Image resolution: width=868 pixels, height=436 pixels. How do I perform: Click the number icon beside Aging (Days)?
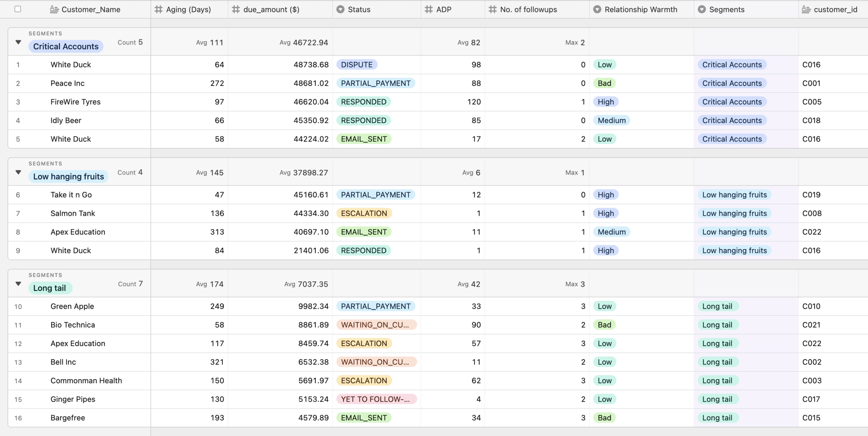click(x=158, y=9)
